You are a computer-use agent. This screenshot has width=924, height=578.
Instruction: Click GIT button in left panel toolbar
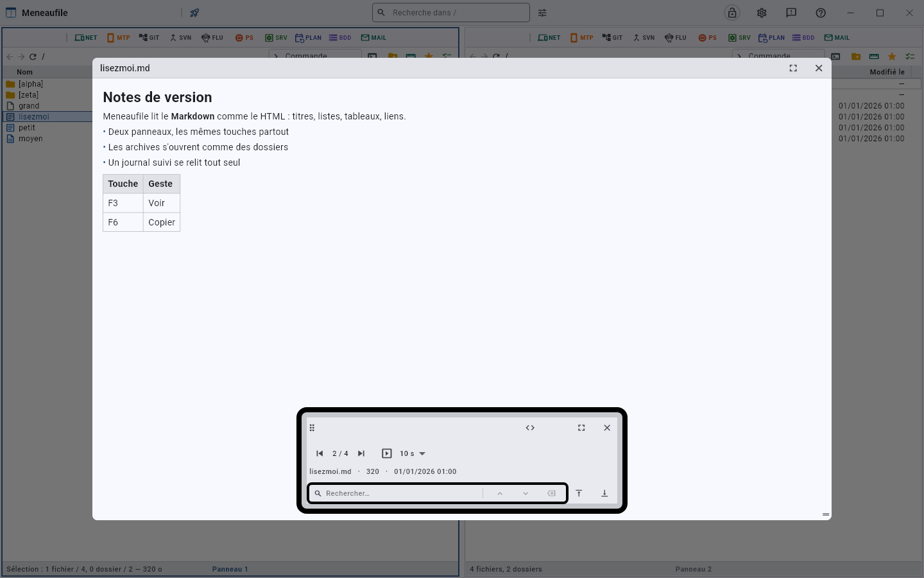[149, 38]
